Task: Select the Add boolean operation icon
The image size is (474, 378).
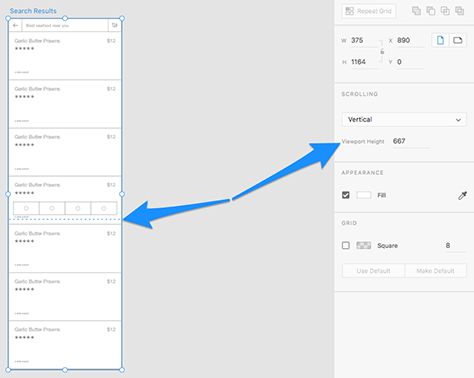Action: (x=416, y=11)
